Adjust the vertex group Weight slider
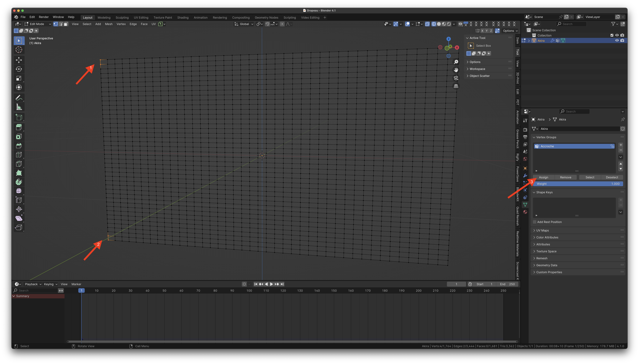Image resolution: width=639 pixels, height=364 pixels. [578, 184]
